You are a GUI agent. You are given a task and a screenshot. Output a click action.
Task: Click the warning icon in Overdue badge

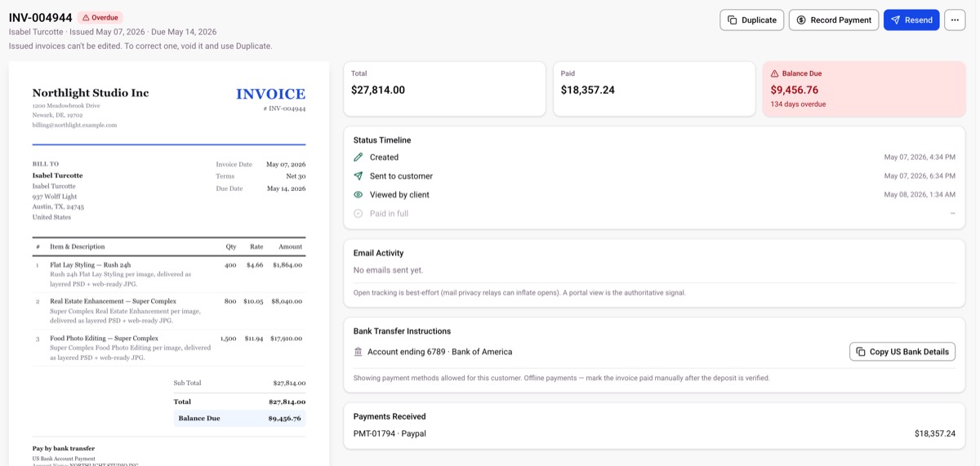(x=86, y=17)
